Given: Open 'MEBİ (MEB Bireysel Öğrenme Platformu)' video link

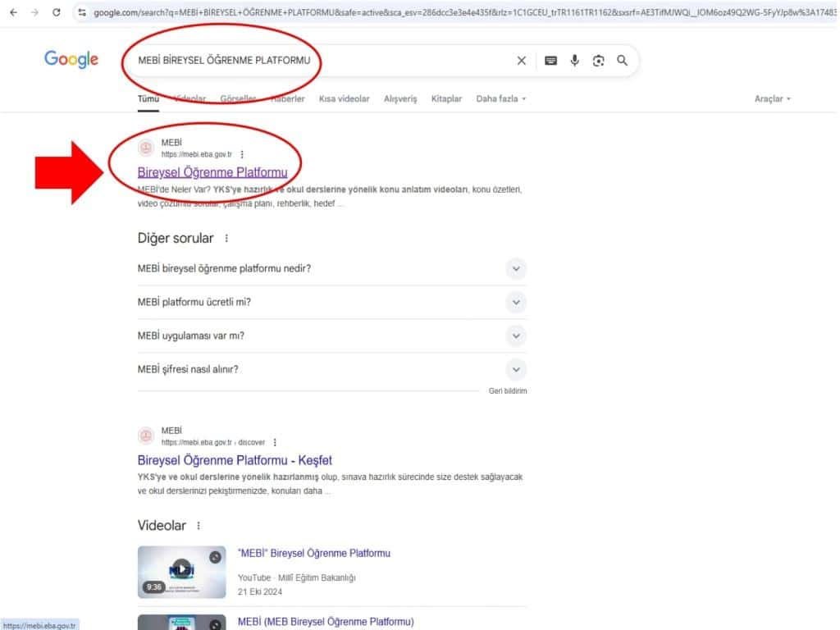Looking at the screenshot, I should (x=326, y=622).
